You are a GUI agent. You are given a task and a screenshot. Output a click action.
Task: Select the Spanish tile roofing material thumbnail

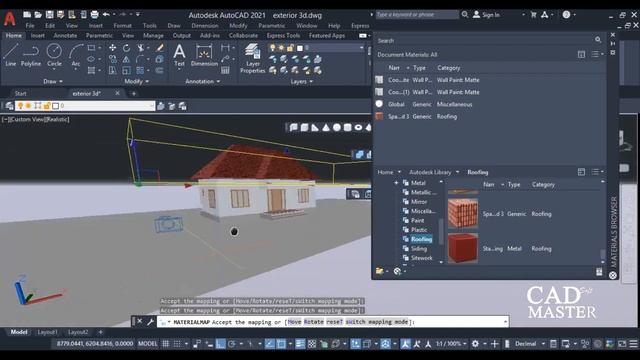click(462, 213)
